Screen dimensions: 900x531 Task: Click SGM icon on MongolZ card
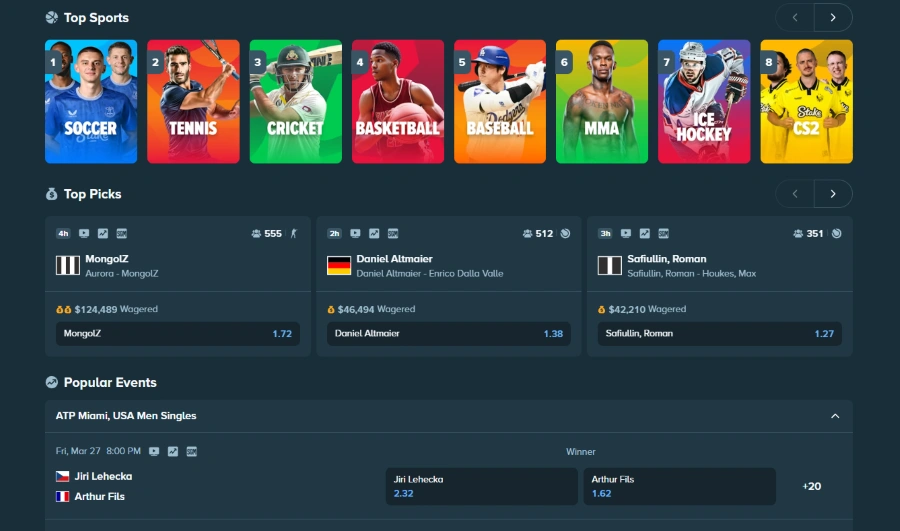point(122,234)
